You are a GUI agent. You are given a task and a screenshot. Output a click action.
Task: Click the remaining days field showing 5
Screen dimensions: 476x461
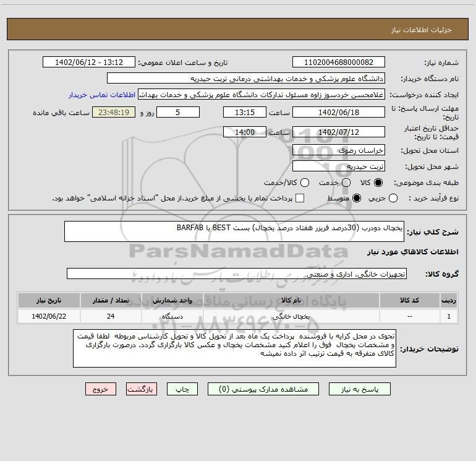pos(178,112)
